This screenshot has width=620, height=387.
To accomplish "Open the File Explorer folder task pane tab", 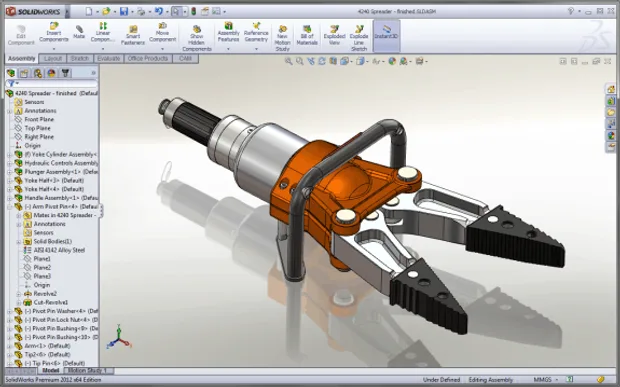I will 611,113.
